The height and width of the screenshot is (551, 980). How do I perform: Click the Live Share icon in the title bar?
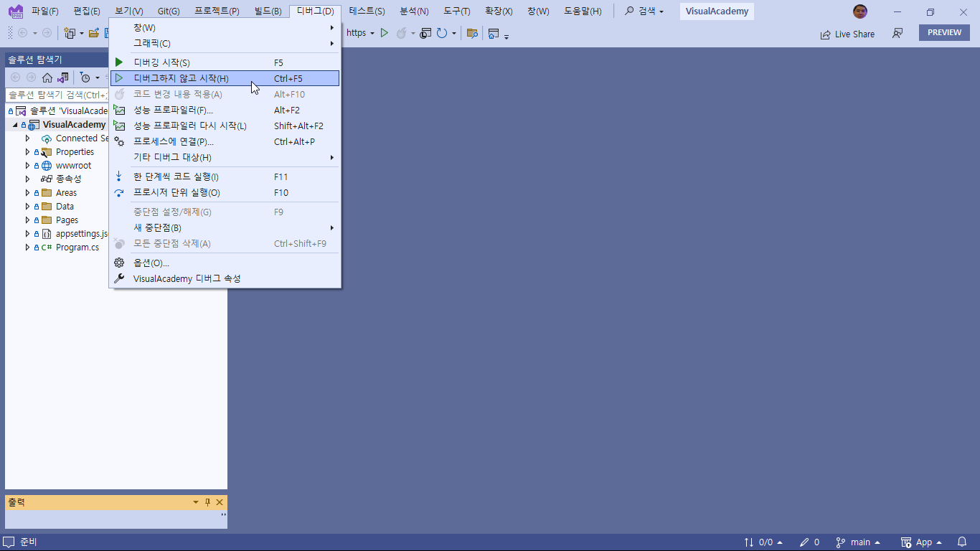(x=826, y=34)
